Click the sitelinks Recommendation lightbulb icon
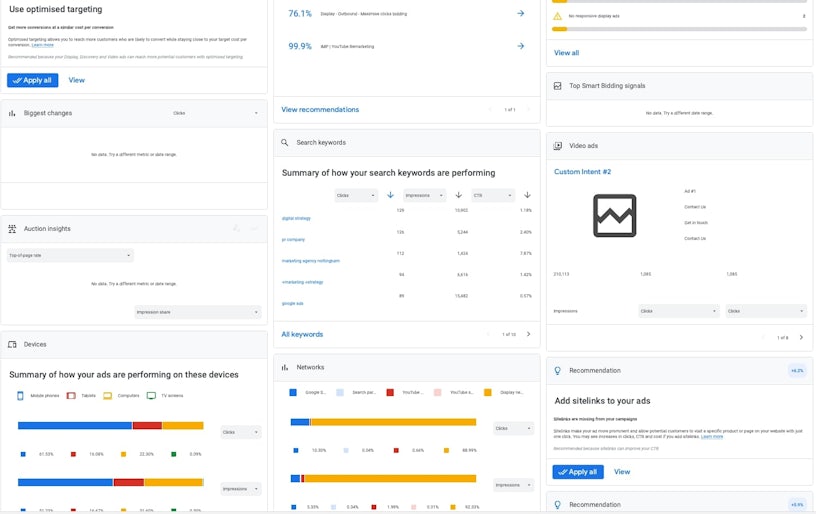 [557, 370]
